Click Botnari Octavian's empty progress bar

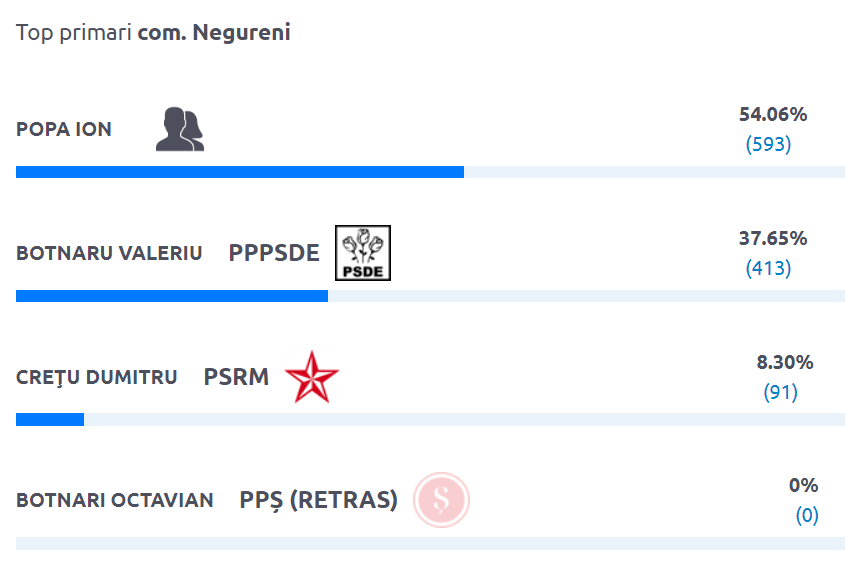click(x=430, y=543)
